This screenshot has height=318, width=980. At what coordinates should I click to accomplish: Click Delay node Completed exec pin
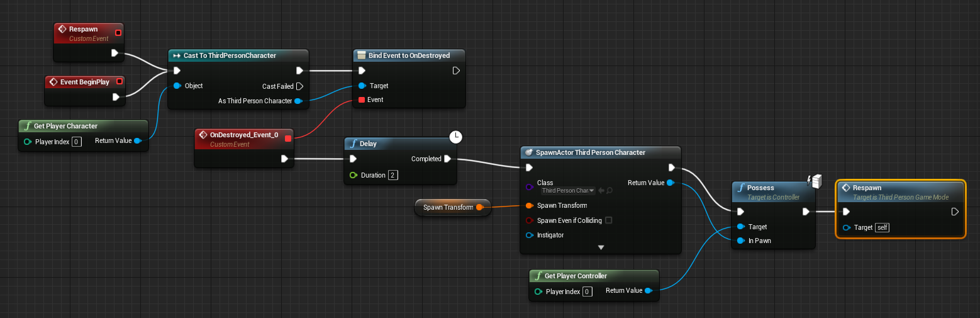447,159
